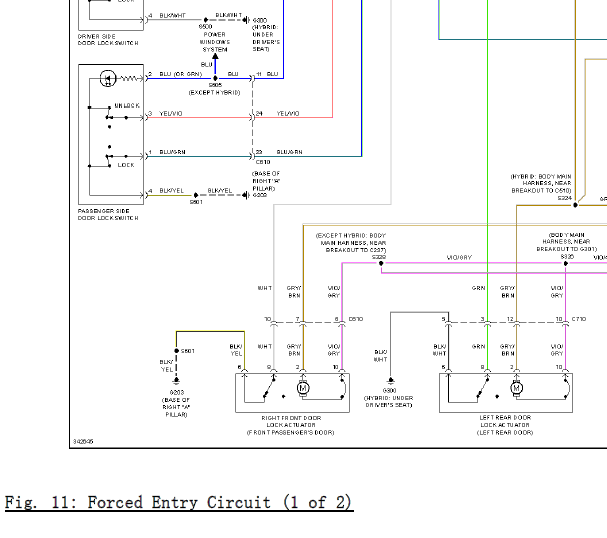The height and width of the screenshot is (538, 607).
Task: Click the 'POWER WINDOWS SYSTEM' text
Action: coord(215,42)
